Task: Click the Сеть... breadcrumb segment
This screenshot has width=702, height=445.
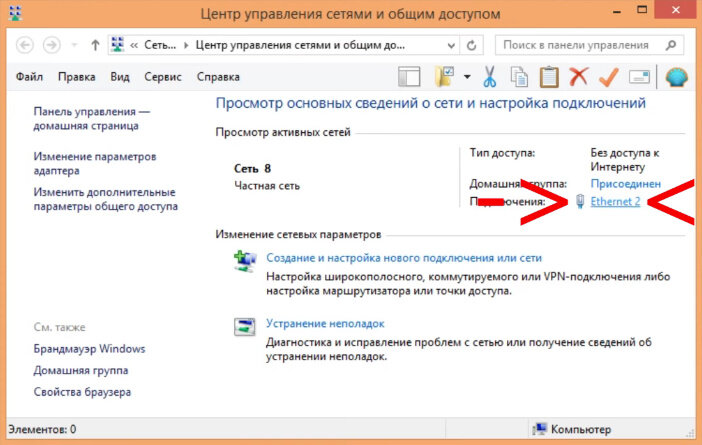Action: click(x=160, y=45)
